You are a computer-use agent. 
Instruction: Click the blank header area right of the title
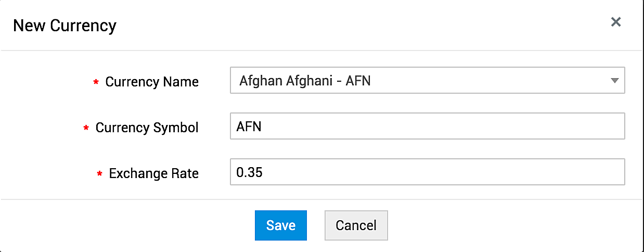pos(364,25)
